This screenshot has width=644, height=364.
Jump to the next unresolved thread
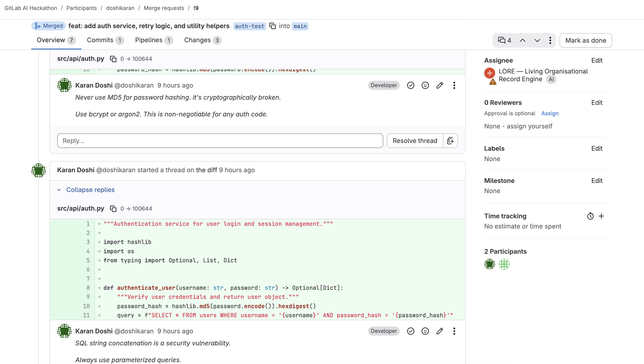(537, 40)
